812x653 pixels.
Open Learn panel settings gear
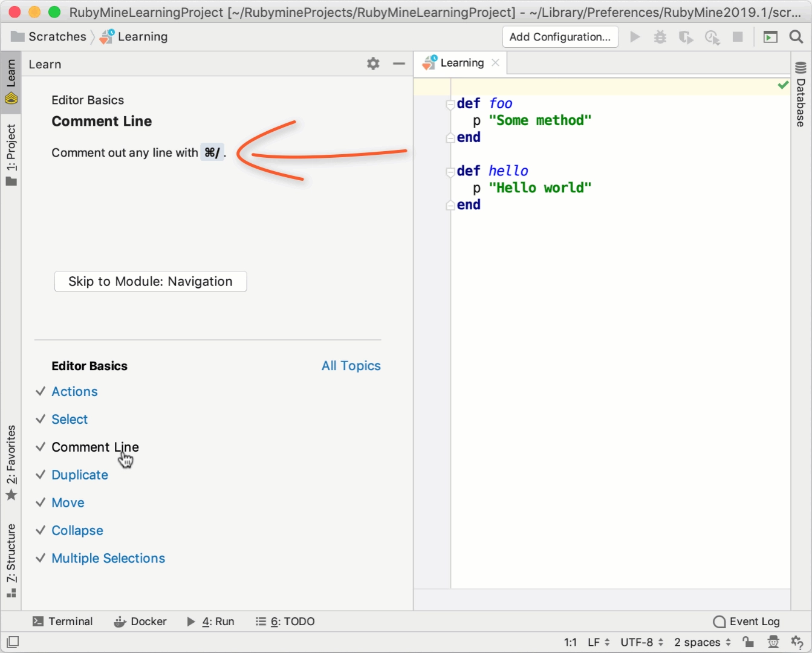(x=373, y=63)
